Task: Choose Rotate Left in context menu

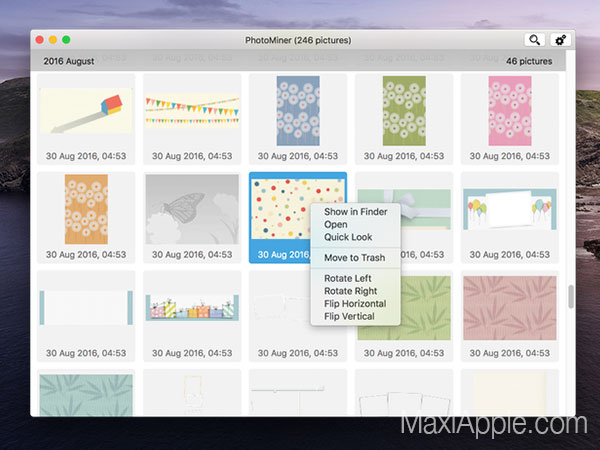Action: 355,278
